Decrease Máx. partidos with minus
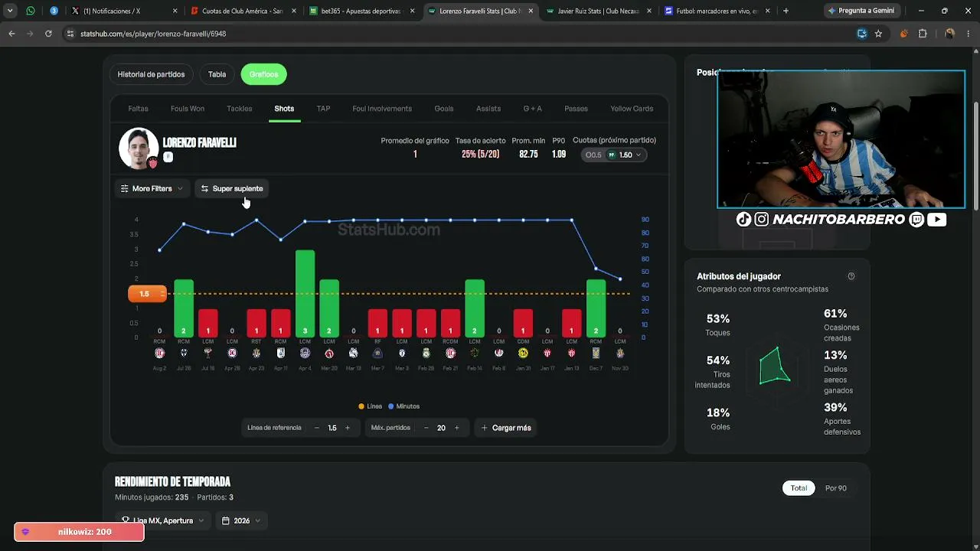 426,428
